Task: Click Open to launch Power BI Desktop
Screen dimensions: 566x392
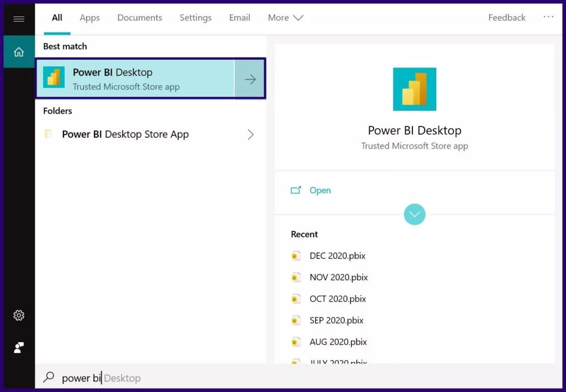Action: click(x=319, y=190)
